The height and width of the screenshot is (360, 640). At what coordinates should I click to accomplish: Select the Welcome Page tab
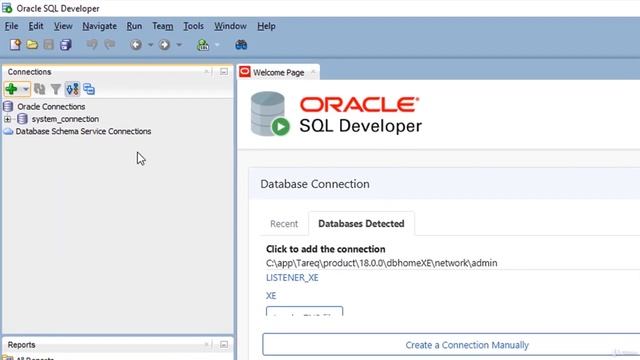point(278,73)
